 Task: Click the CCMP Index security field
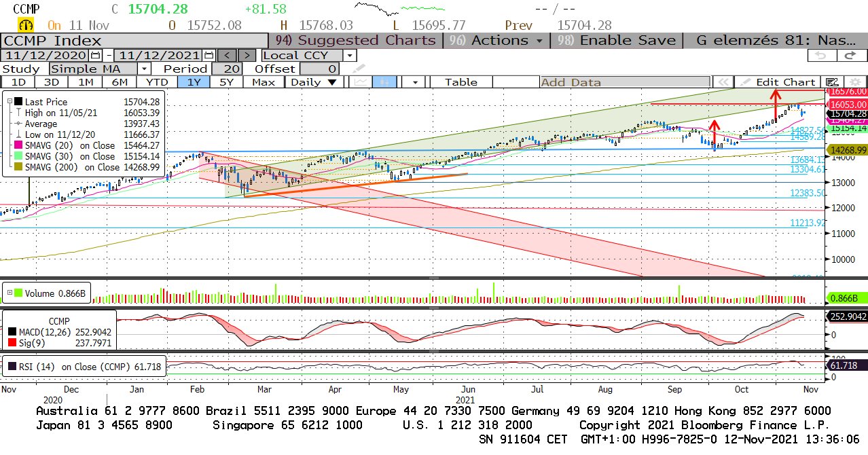click(133, 40)
